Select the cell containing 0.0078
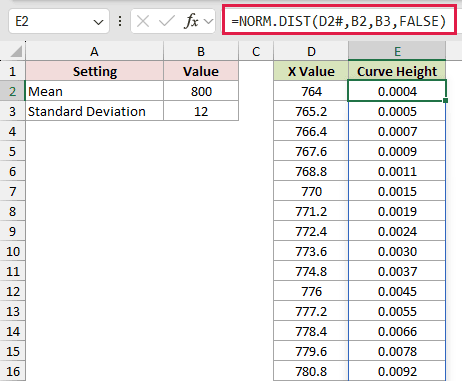This screenshot has width=462, height=381. click(x=397, y=351)
